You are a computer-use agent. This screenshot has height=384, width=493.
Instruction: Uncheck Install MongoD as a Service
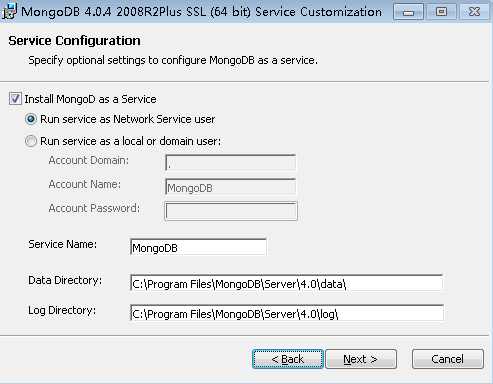15,99
